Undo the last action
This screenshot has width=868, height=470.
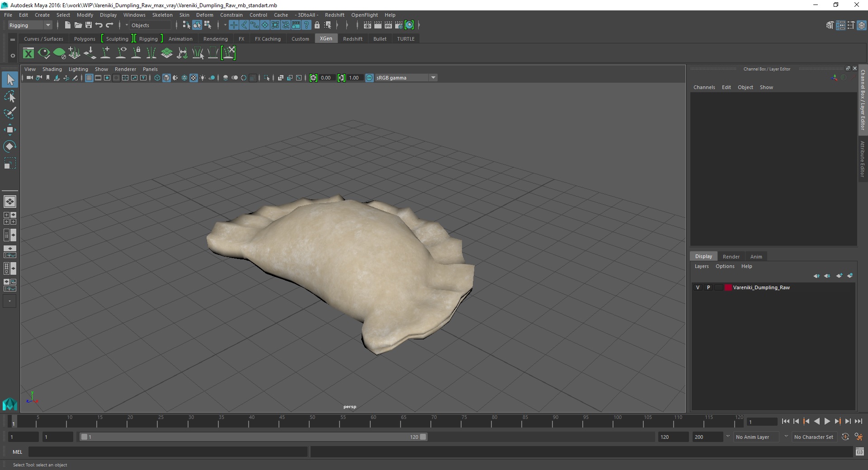click(x=99, y=25)
